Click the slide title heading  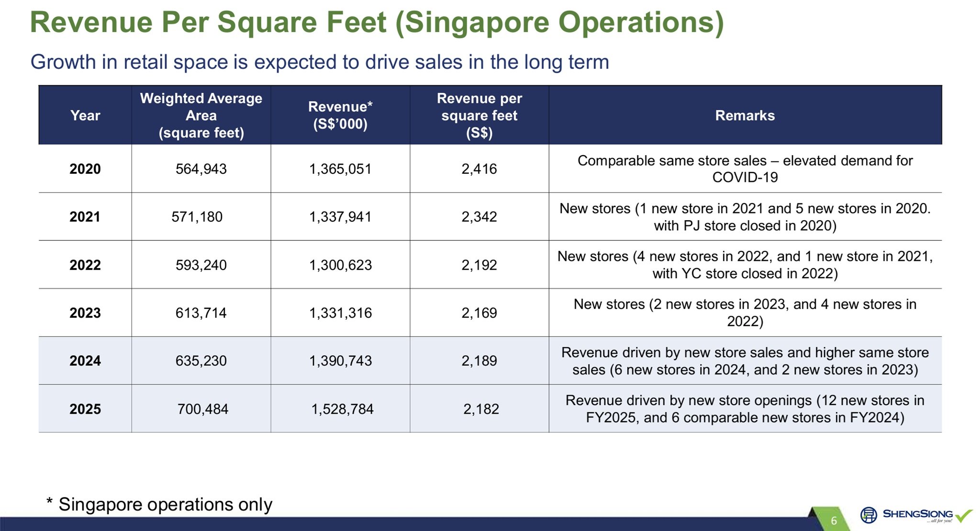tap(377, 23)
